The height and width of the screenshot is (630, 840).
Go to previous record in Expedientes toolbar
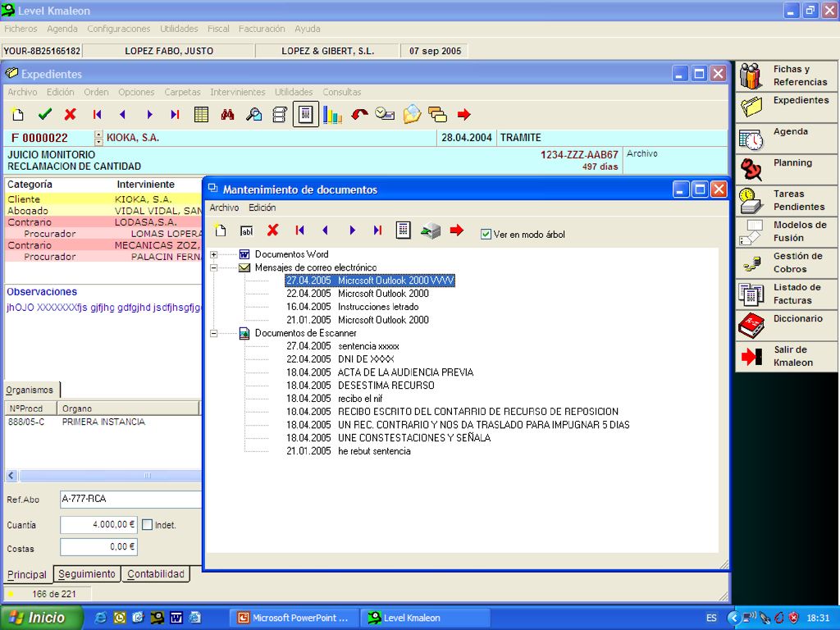(123, 114)
